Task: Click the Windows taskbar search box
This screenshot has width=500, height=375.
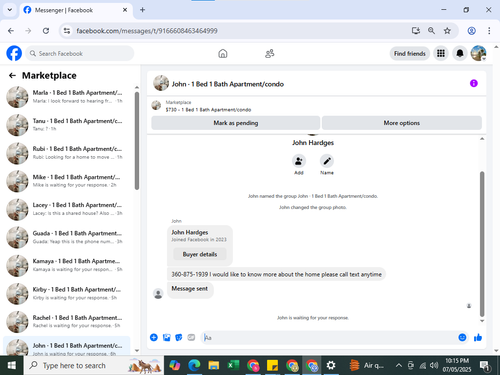Action: click(x=94, y=366)
